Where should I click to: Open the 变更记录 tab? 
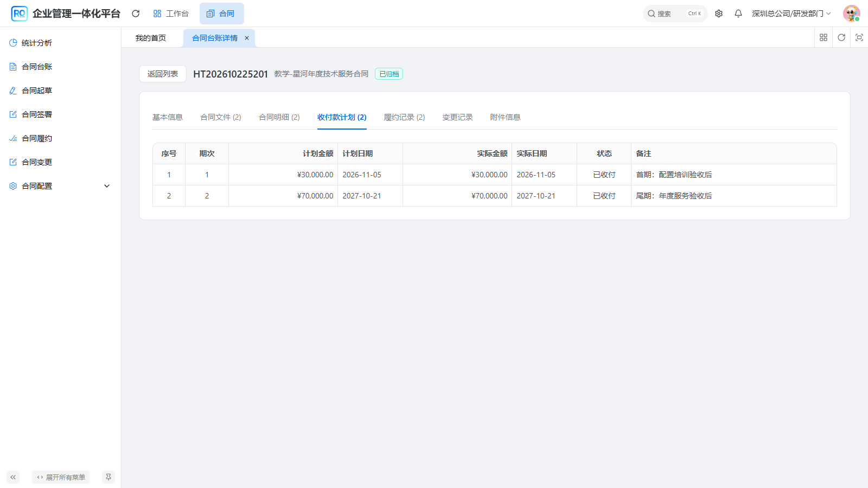[457, 117]
